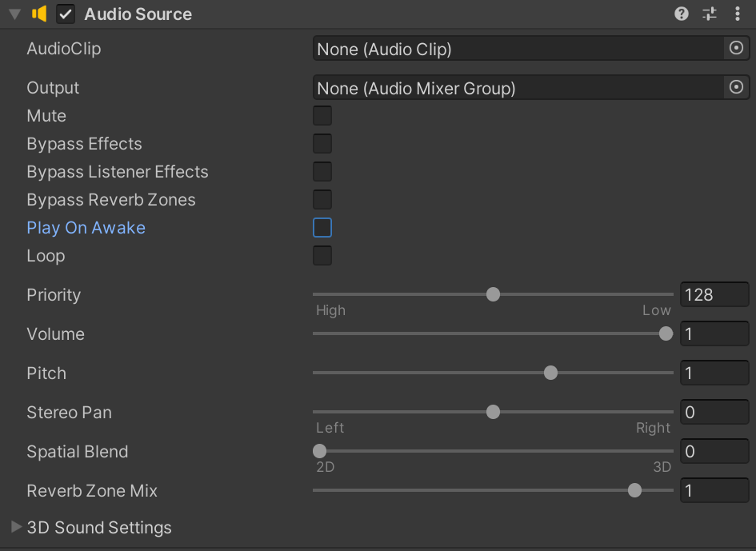Click the Audio Source speaker icon
Screen dimensions: 756x551
click(x=38, y=14)
